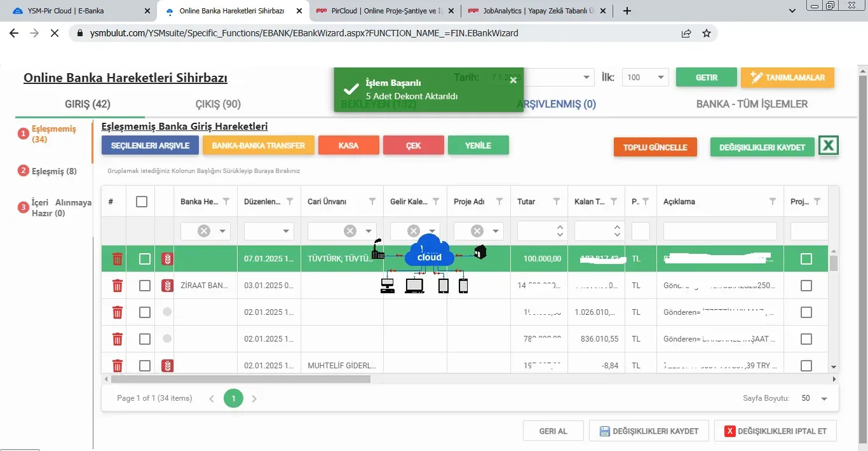Expand the Proje Adı filter dropdown arrow
The image size is (868, 451).
pyautogui.click(x=496, y=231)
